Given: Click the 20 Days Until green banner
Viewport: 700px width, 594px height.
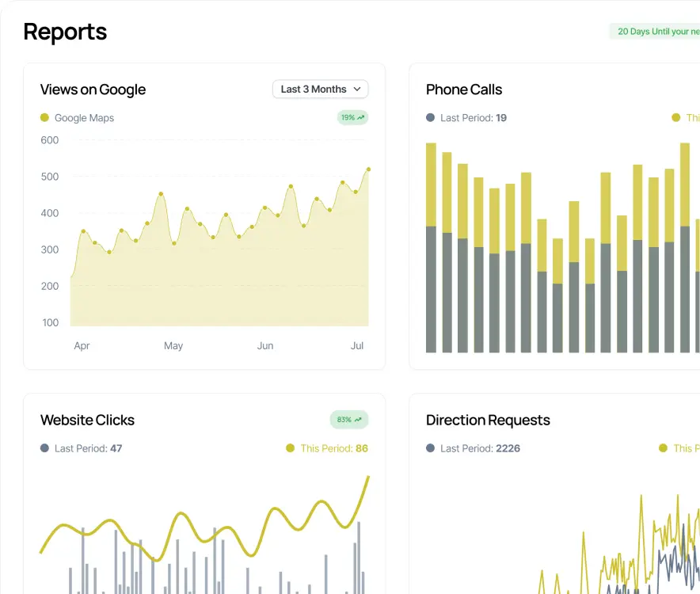Looking at the screenshot, I should coord(656,32).
